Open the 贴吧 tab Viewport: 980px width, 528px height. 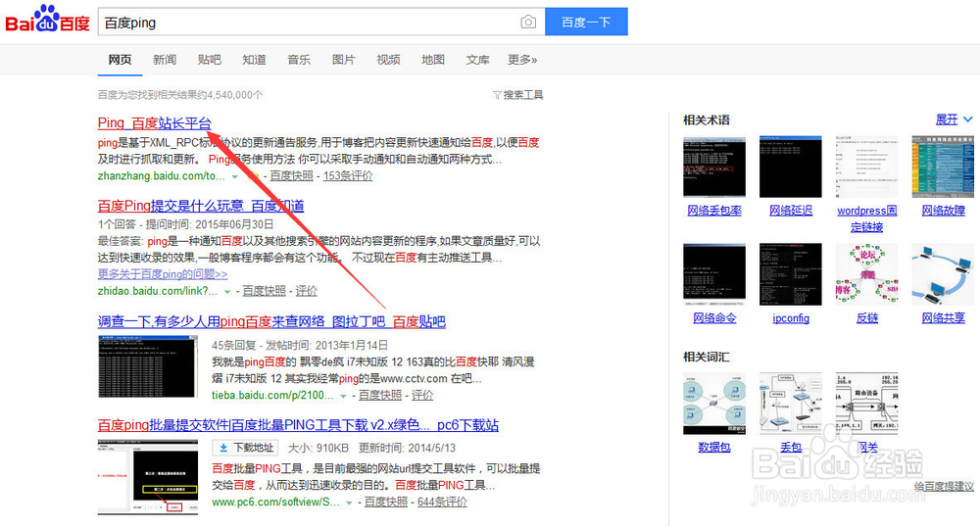click(x=210, y=60)
